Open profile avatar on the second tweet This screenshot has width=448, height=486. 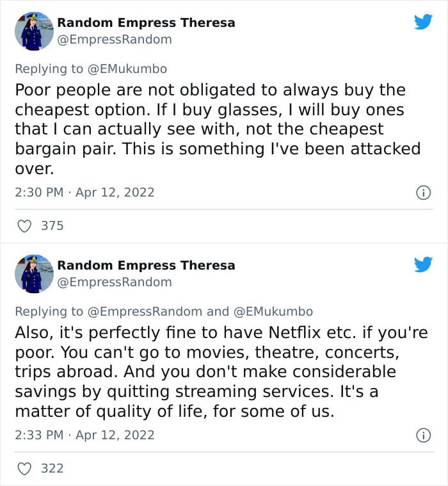34,274
